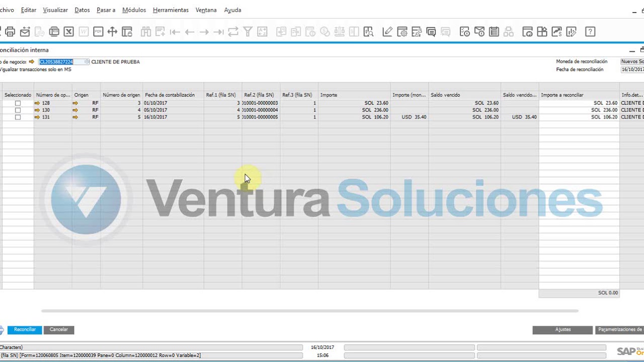The image size is (644, 362).
Task: Click the Reconciliar button
Action: coord(25,330)
